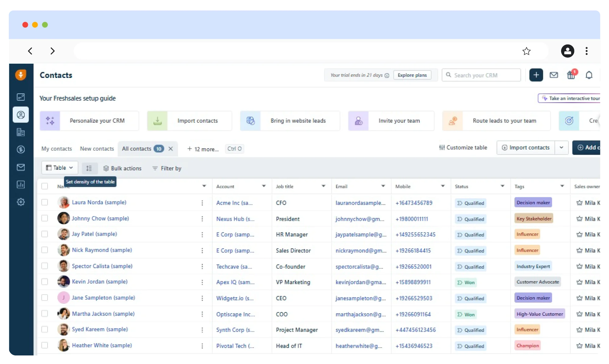Image resolution: width=609 pixels, height=364 pixels.
Task: Open the notifications bell
Action: click(589, 75)
